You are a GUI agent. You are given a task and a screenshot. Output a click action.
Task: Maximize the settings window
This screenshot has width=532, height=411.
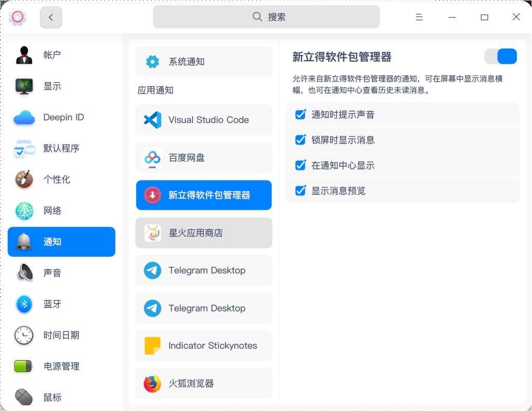484,17
